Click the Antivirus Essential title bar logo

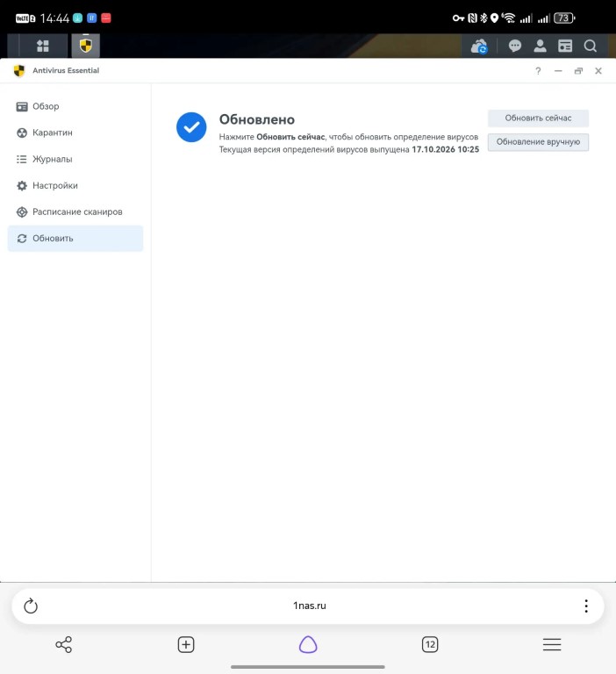coord(19,70)
